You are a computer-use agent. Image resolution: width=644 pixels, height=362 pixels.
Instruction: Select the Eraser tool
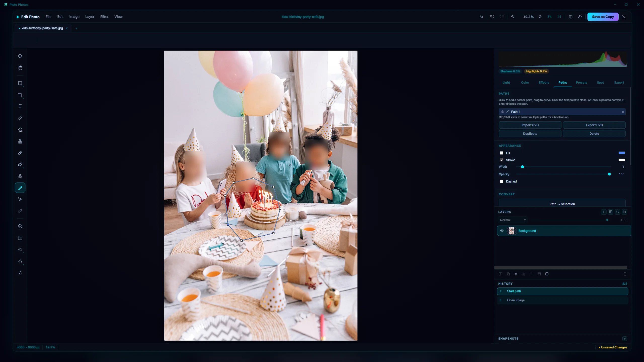(20, 130)
